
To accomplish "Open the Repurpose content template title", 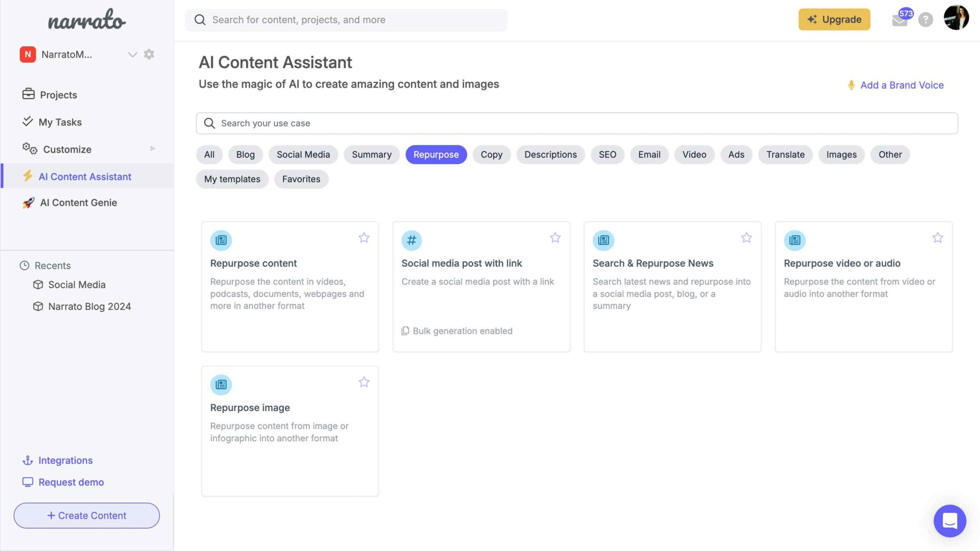I will tap(254, 263).
